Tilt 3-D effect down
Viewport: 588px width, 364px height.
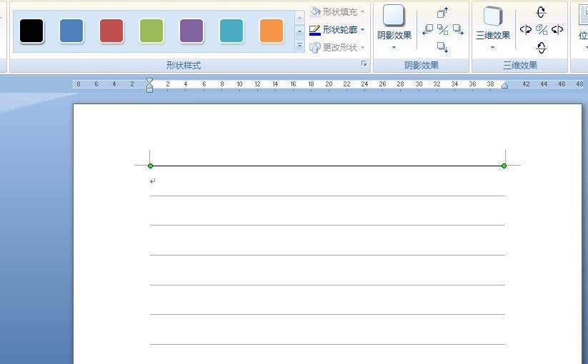coord(541,47)
